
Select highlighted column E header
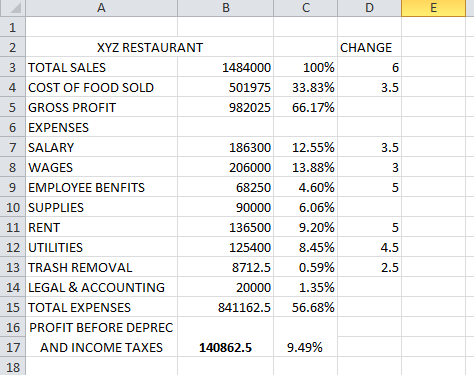tap(433, 8)
